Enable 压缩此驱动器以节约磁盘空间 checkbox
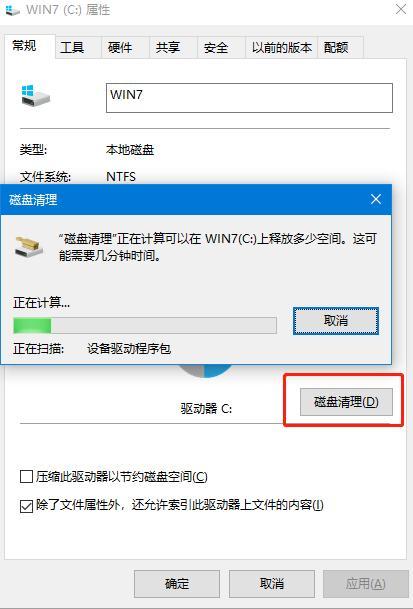 tap(26, 477)
